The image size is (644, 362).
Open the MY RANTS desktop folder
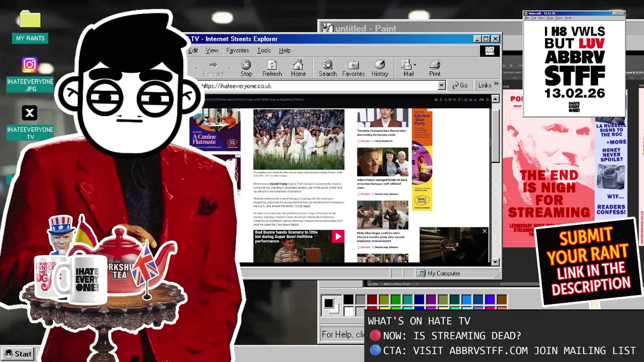point(30,28)
